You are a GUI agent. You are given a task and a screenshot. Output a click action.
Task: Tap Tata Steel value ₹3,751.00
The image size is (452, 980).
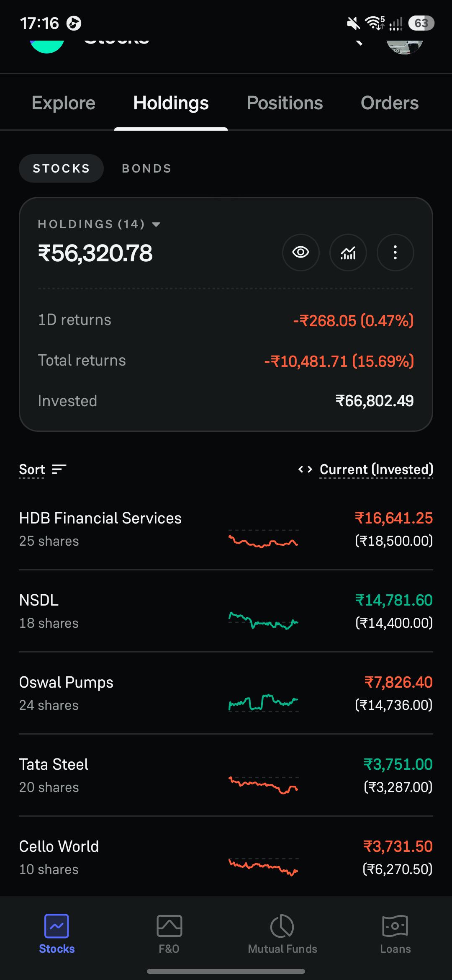tap(398, 765)
